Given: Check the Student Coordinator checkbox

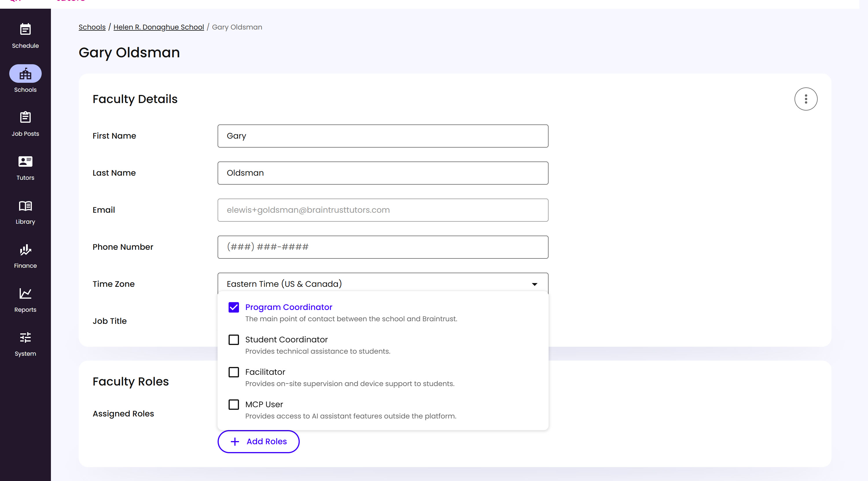Looking at the screenshot, I should click(233, 339).
